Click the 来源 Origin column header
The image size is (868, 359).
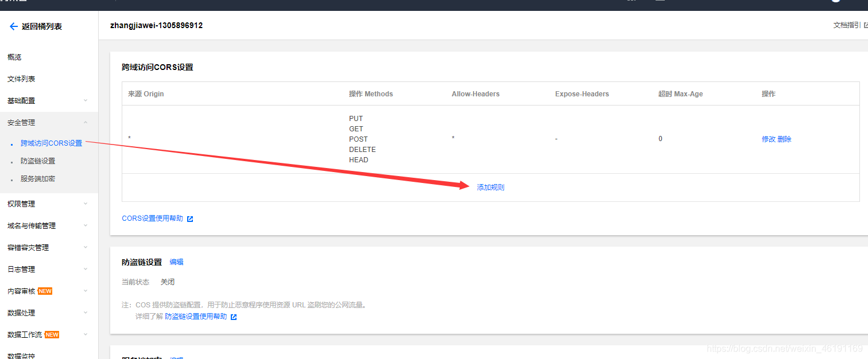click(x=146, y=94)
